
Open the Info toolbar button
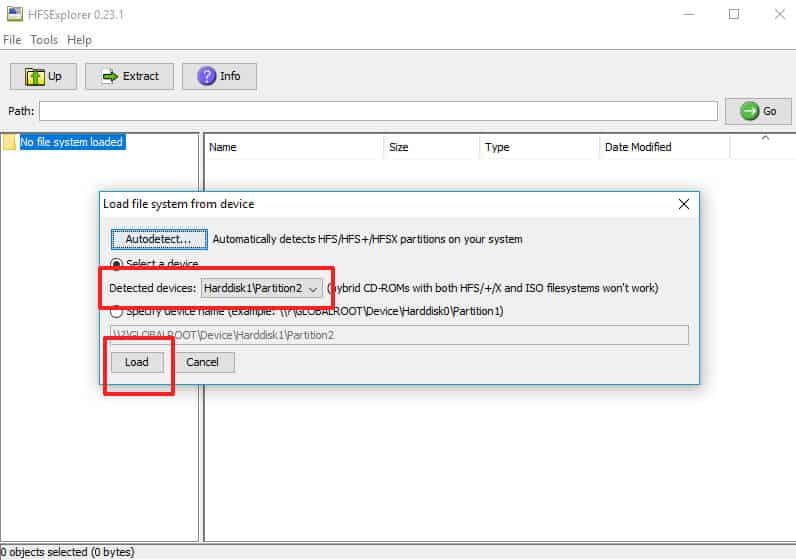219,77
